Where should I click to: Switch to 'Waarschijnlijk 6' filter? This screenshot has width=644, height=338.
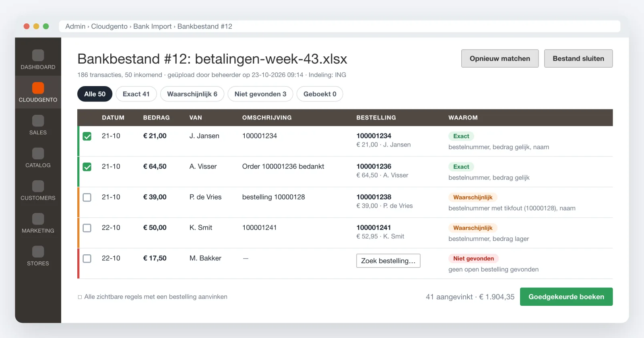coord(192,94)
